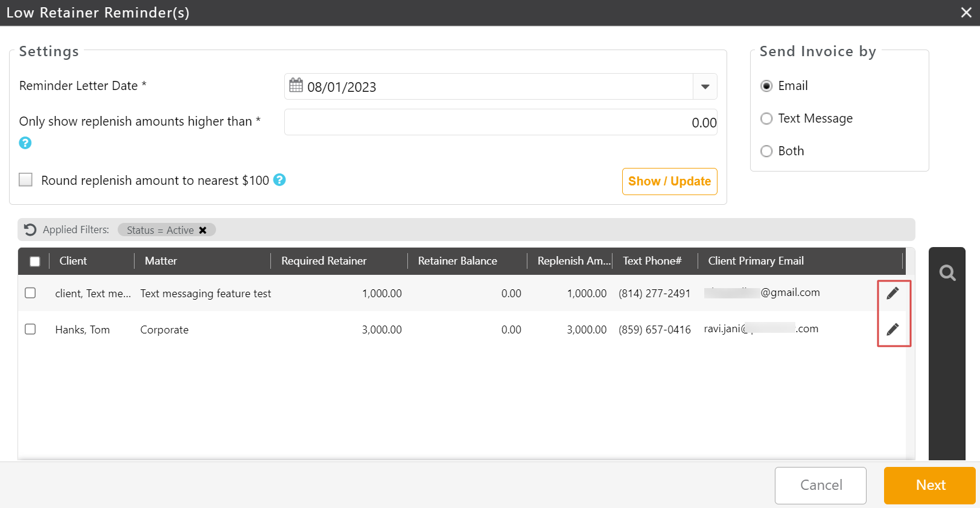Sort by Required Retainer column header

(324, 261)
